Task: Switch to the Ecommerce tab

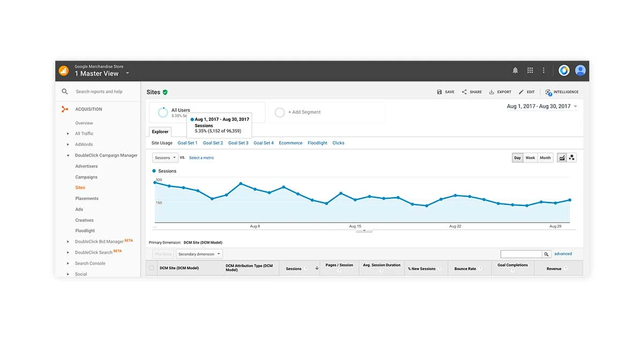Action: click(290, 143)
